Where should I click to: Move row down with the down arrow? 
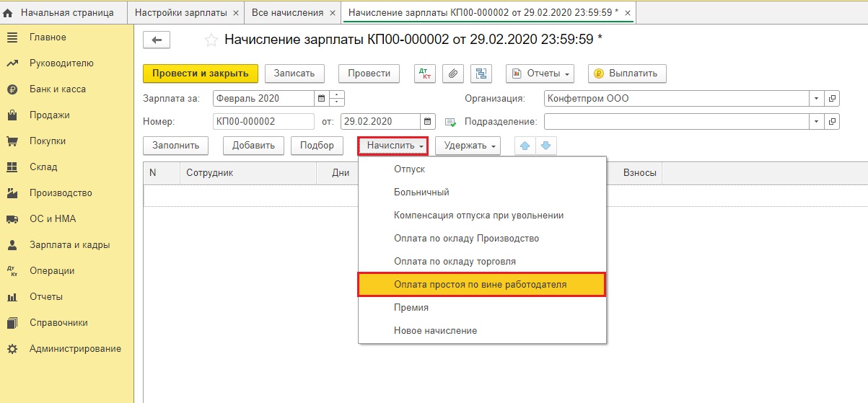(x=545, y=146)
